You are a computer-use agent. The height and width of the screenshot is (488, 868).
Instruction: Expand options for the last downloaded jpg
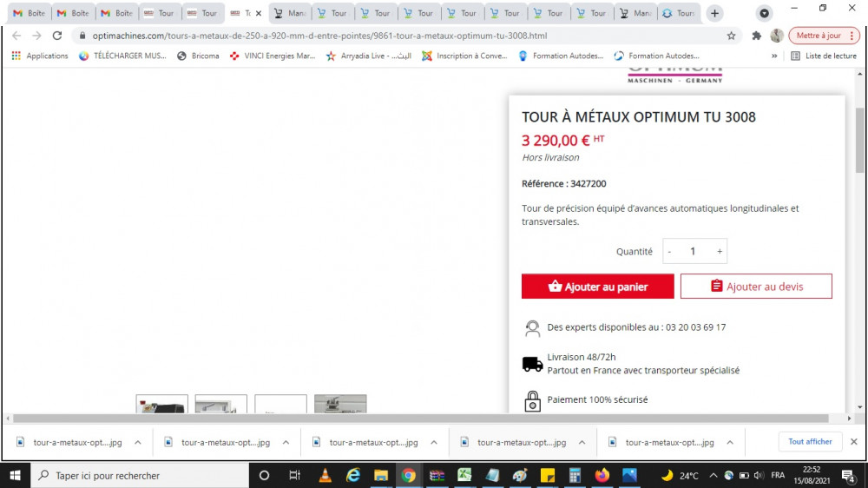pyautogui.click(x=730, y=442)
